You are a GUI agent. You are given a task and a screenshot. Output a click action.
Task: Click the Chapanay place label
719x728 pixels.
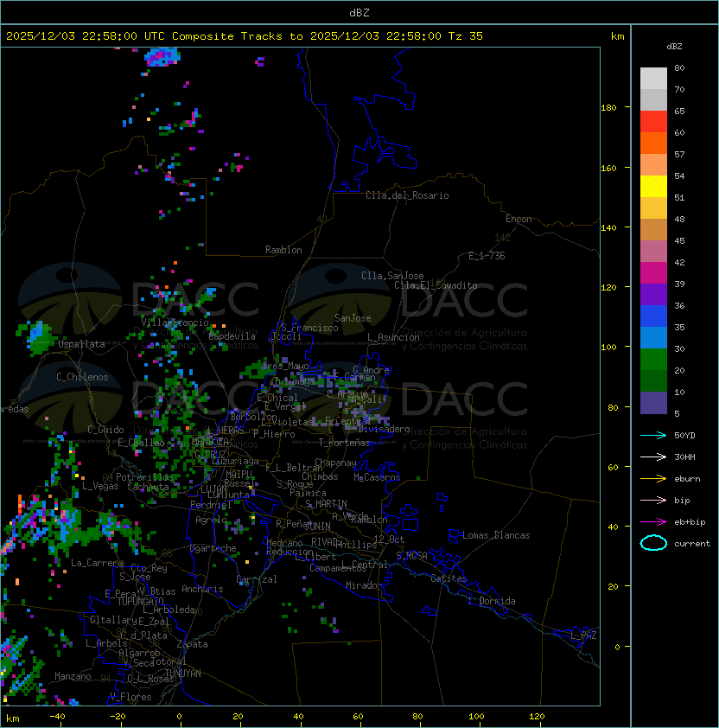click(335, 463)
